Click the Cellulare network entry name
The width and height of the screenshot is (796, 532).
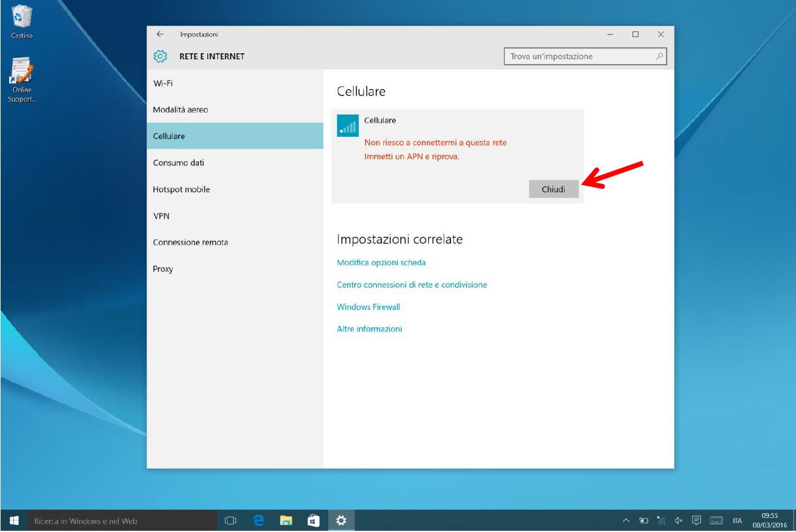[380, 120]
